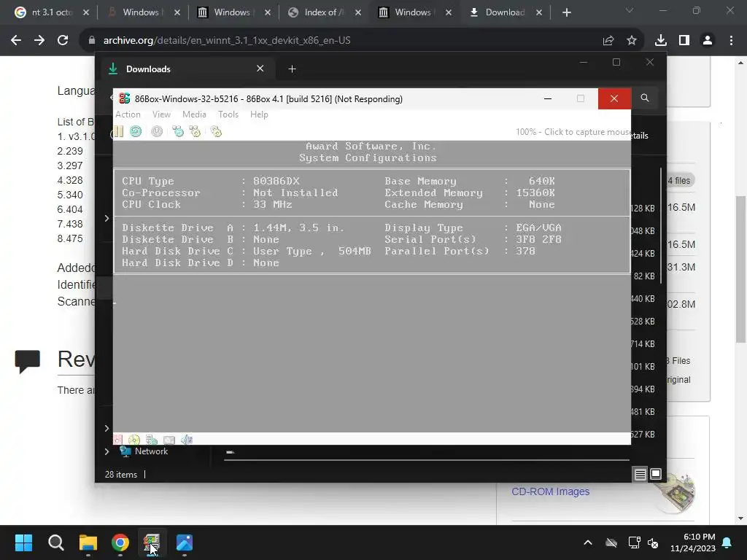Viewport: 747px width, 560px height.
Task: Go forward in Chrome
Action: pos(39,41)
